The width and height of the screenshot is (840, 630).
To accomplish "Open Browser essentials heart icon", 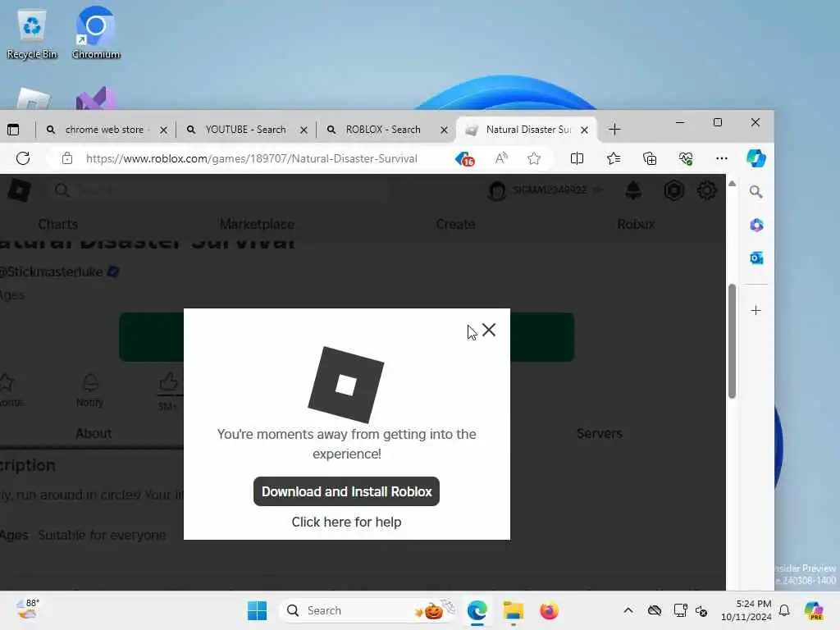I will coord(686,158).
